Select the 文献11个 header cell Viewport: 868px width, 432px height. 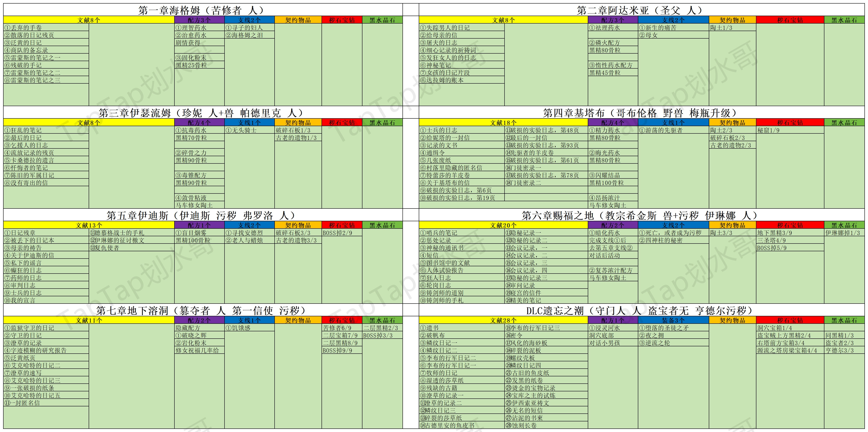[x=89, y=320]
